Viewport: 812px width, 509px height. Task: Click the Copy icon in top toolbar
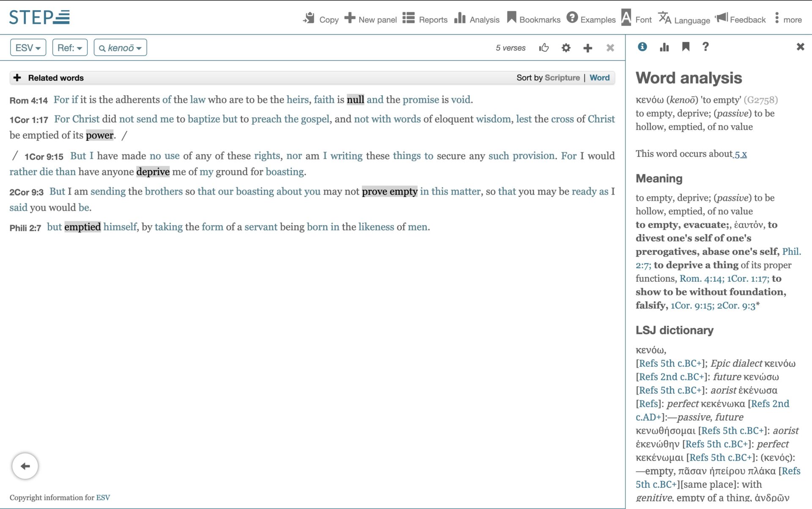pyautogui.click(x=310, y=18)
